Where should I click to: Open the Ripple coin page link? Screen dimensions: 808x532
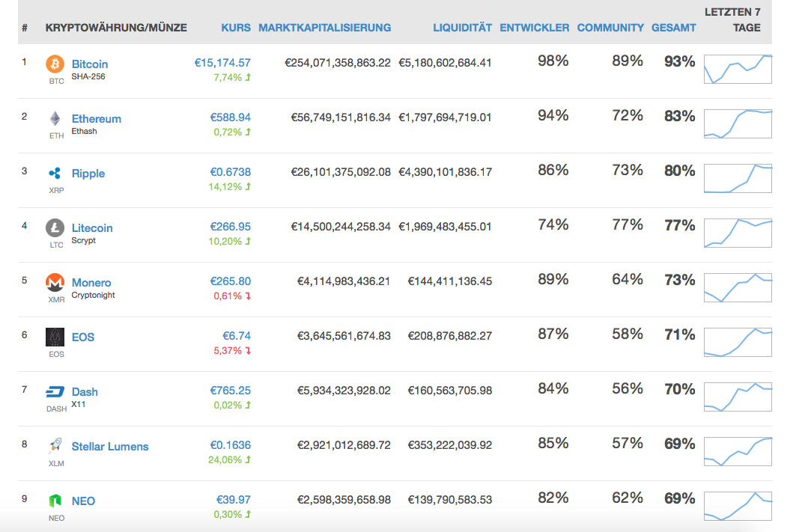coord(88,174)
